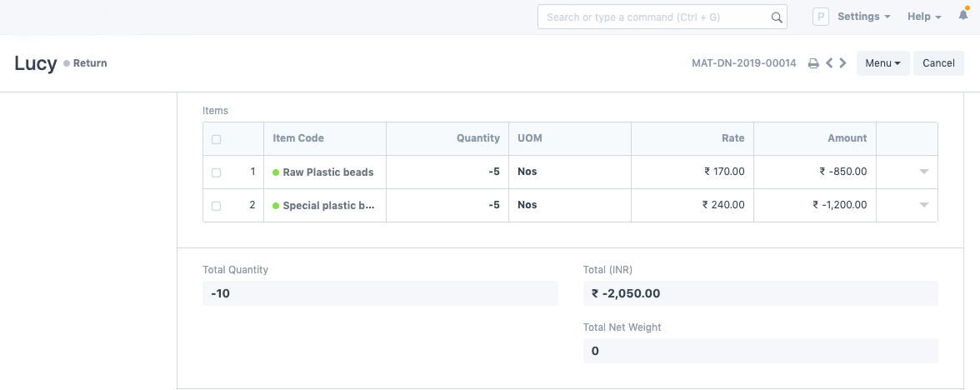980x390 pixels.
Task: Focus the search command bar
Action: 654,17
